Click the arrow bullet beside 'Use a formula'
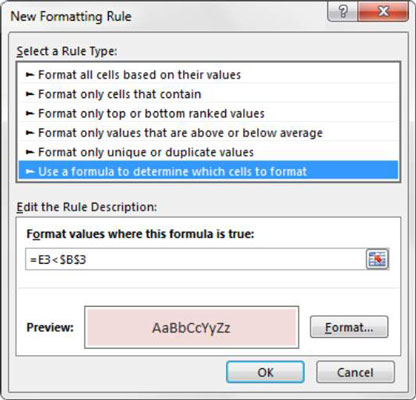 click(x=30, y=172)
